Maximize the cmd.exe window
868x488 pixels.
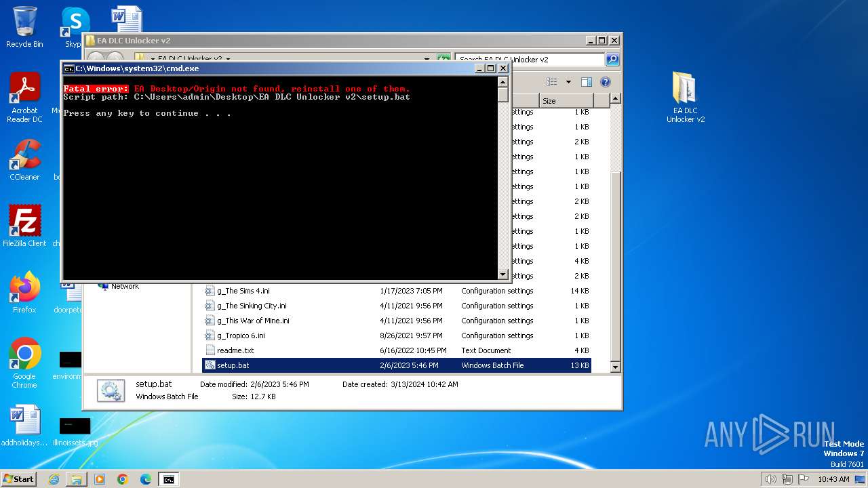point(491,68)
